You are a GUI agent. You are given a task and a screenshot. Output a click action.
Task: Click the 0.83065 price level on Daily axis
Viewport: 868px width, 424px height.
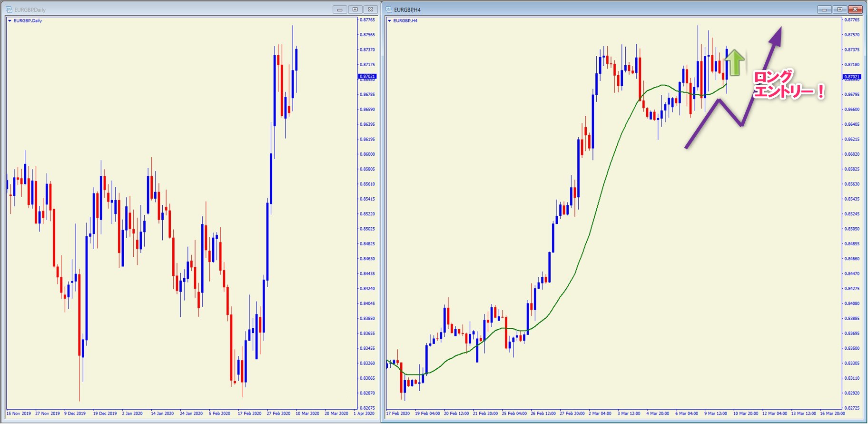(367, 378)
